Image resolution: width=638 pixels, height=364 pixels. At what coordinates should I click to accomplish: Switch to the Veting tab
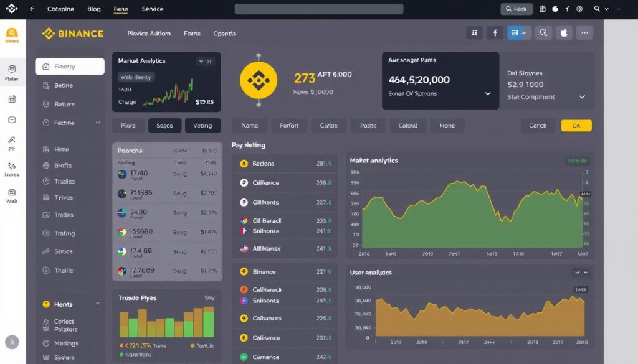tap(202, 126)
